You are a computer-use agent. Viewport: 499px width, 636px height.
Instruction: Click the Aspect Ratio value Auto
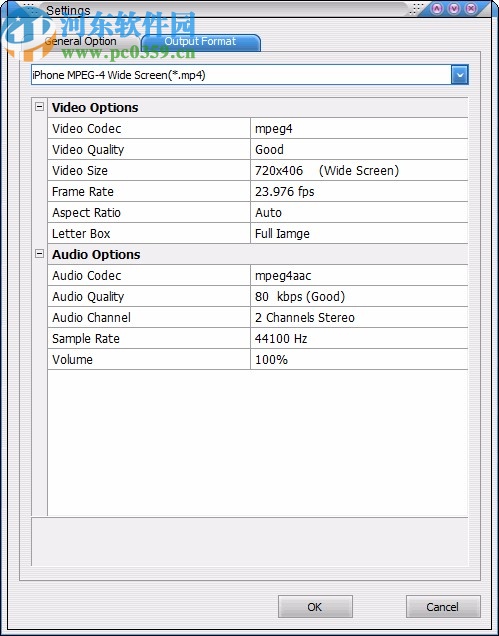point(359,213)
